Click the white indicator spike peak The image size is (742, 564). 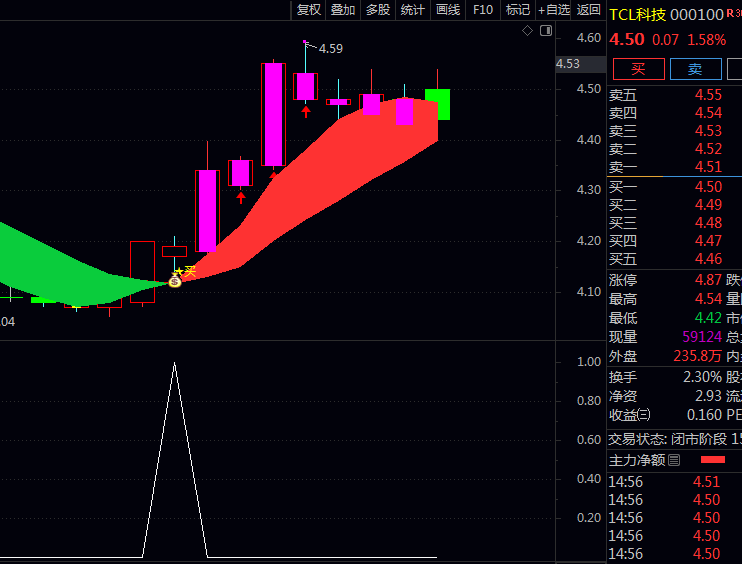(175, 363)
